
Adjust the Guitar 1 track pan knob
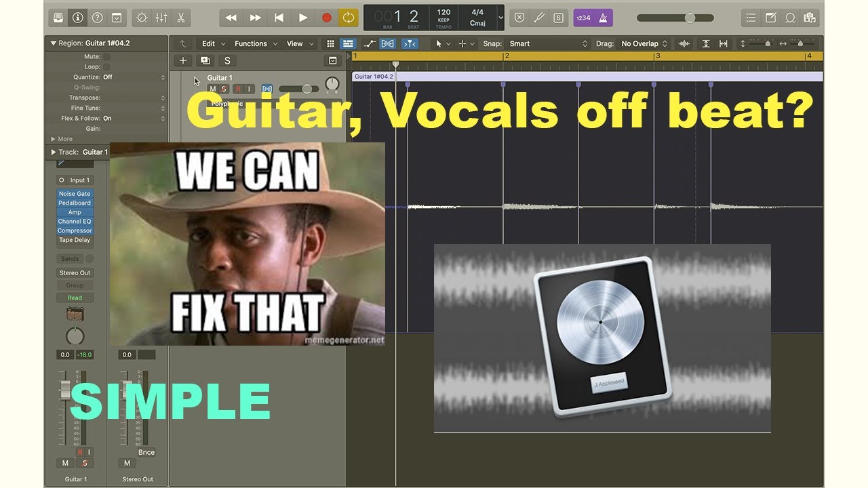[332, 84]
